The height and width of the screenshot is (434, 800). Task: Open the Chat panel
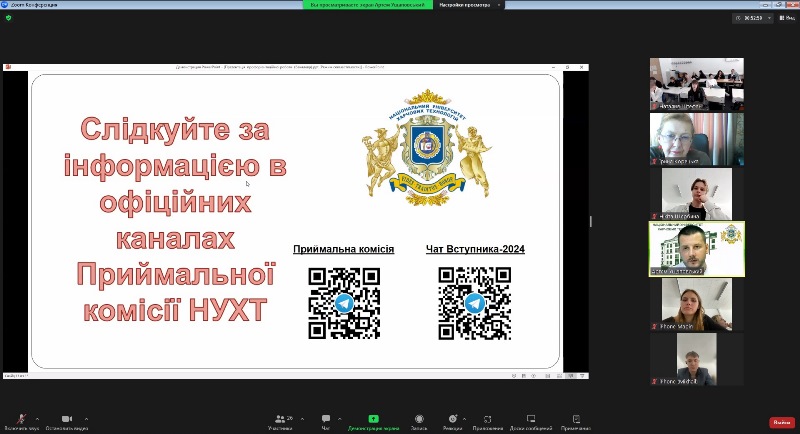click(x=326, y=422)
